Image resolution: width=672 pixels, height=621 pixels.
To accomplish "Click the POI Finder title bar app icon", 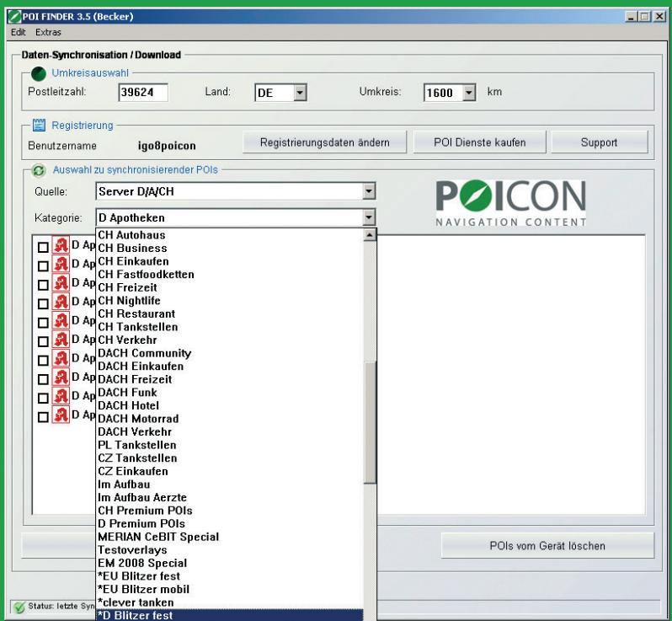I will click(14, 17).
